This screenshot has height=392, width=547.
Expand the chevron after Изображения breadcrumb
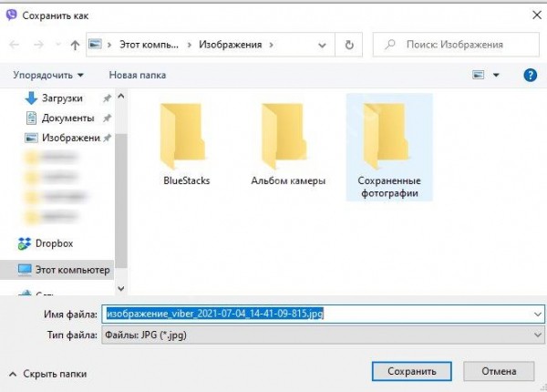coord(271,45)
